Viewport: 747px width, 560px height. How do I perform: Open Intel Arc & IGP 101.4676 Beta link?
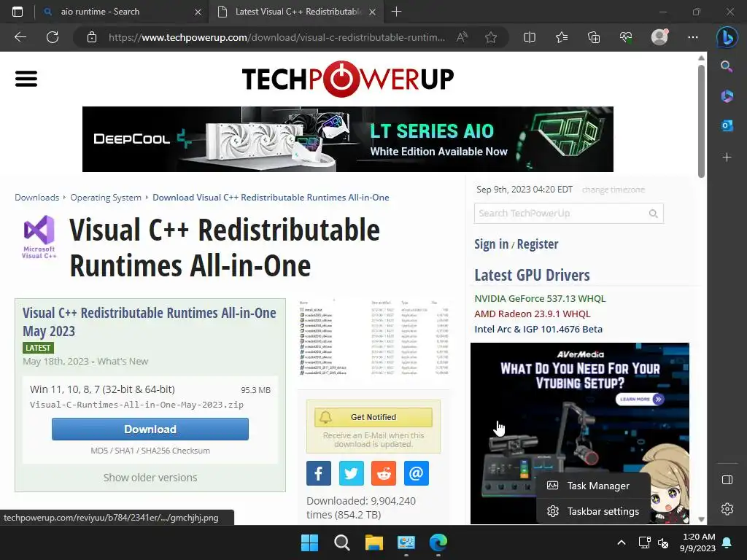[538, 329]
